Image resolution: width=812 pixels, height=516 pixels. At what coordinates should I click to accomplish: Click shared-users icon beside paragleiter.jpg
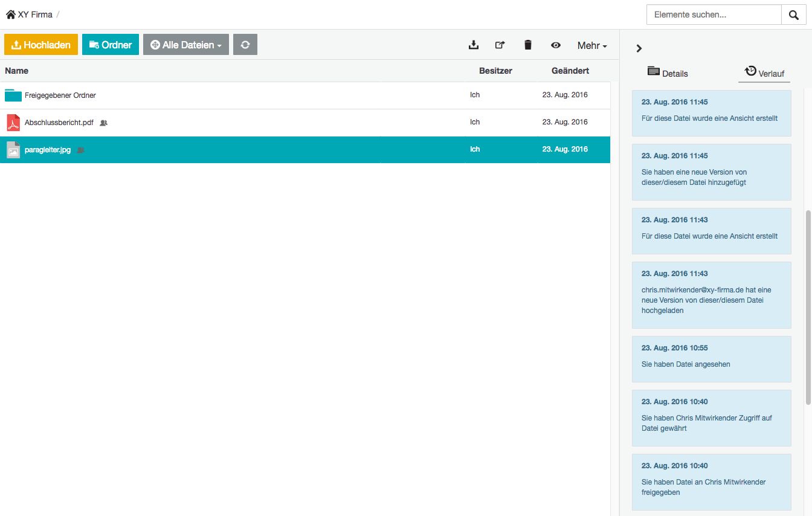point(81,150)
